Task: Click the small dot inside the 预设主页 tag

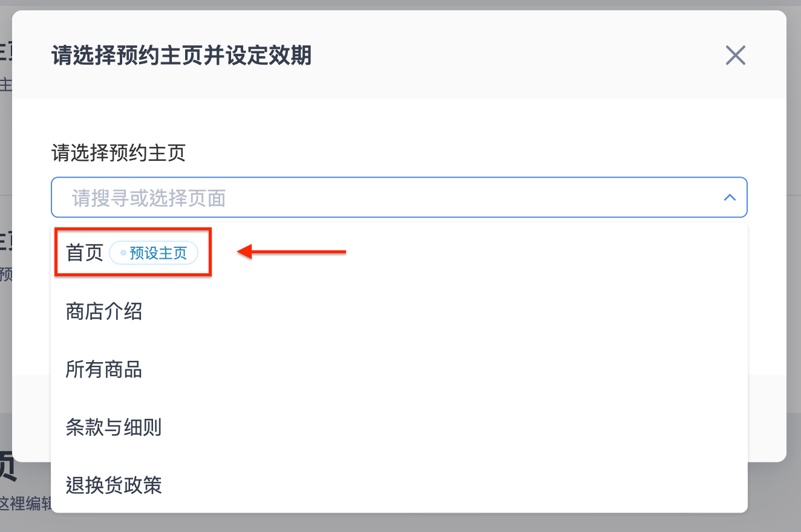Action: (123, 253)
